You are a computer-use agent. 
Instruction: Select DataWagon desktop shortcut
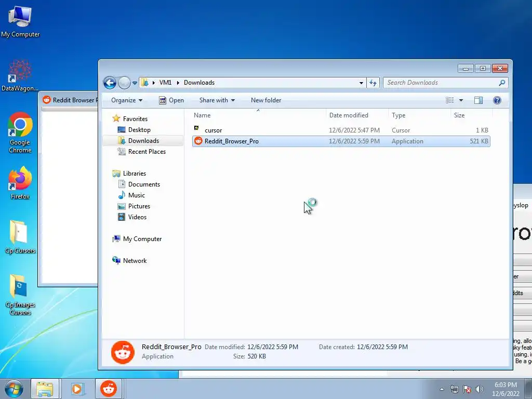pos(20,75)
